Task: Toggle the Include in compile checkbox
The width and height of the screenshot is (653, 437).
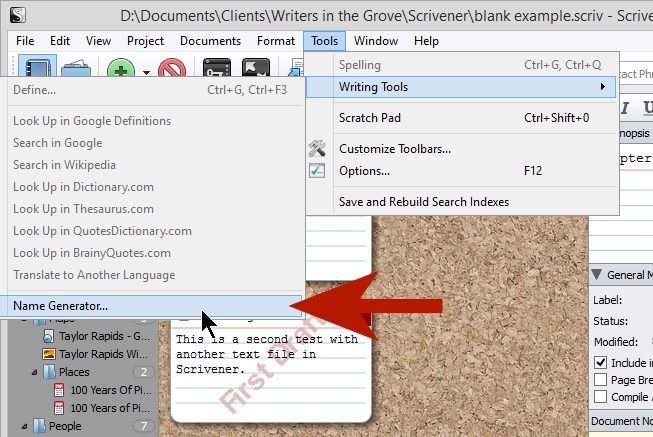Action: click(600, 361)
